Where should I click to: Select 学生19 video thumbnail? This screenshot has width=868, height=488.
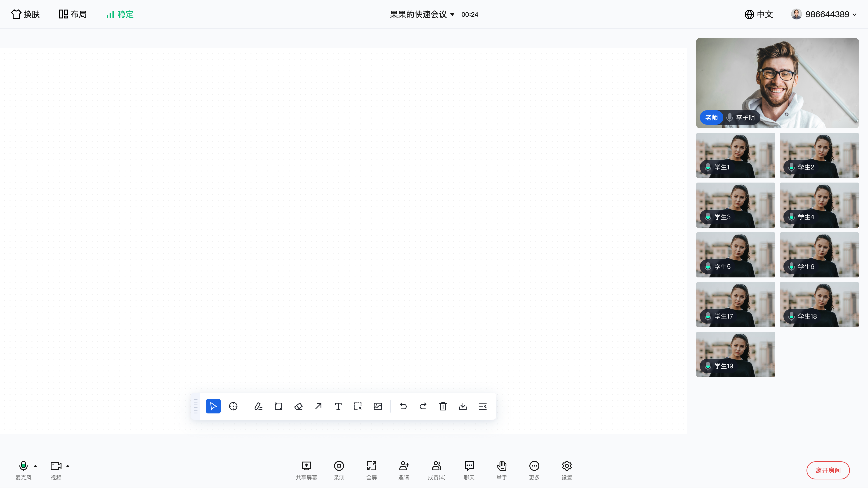736,354
